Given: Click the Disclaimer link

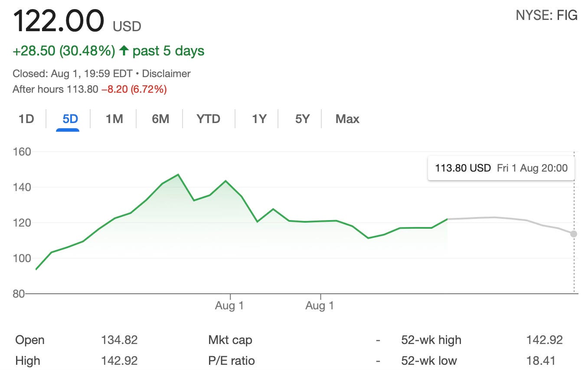Looking at the screenshot, I should pyautogui.click(x=166, y=74).
